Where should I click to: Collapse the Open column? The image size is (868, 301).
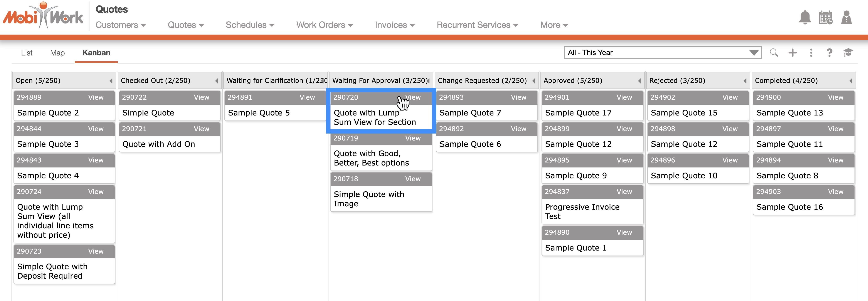tap(111, 81)
